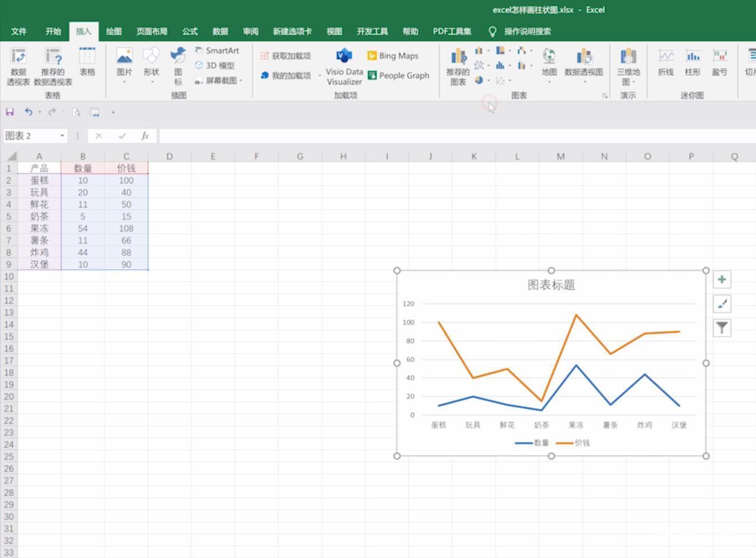This screenshot has height=558, width=756.
Task: Insert a pie or doughnut chart
Action: click(479, 80)
